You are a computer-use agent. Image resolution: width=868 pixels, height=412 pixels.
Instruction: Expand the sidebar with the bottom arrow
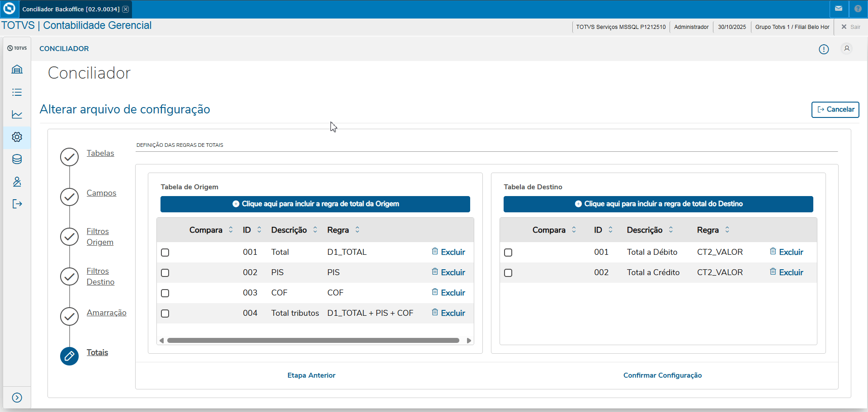point(17,398)
